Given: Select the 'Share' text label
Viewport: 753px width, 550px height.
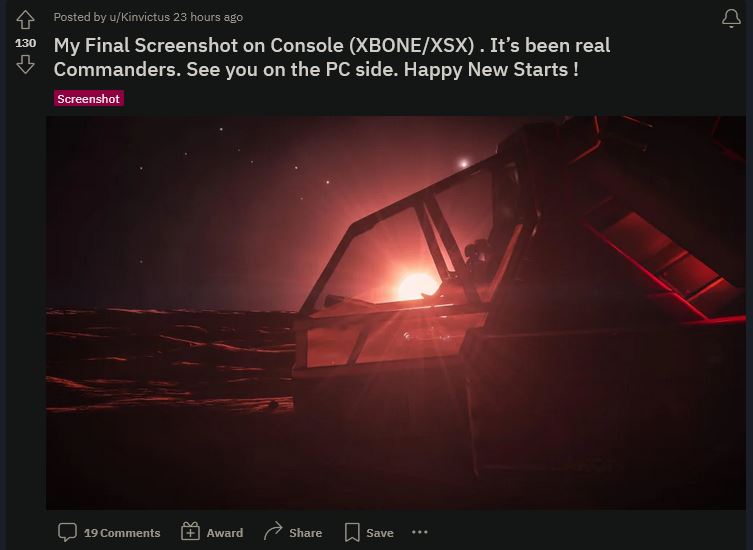Looking at the screenshot, I should click(305, 533).
